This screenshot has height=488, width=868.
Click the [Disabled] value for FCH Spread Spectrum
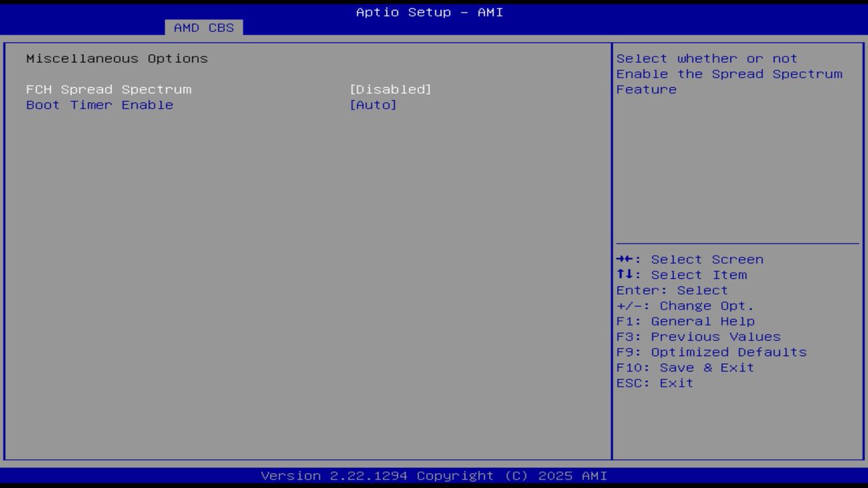click(390, 89)
